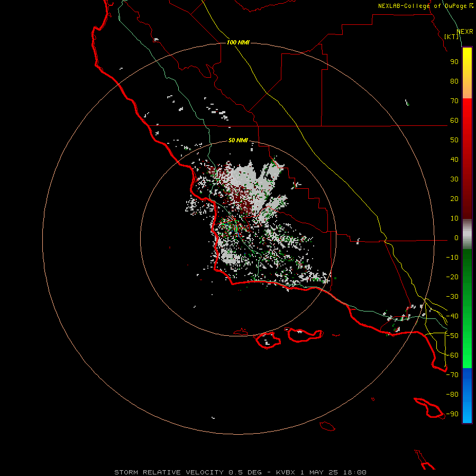Click the "-70" velocity scale value
Viewport: 476px width, 476px height.
click(x=452, y=375)
